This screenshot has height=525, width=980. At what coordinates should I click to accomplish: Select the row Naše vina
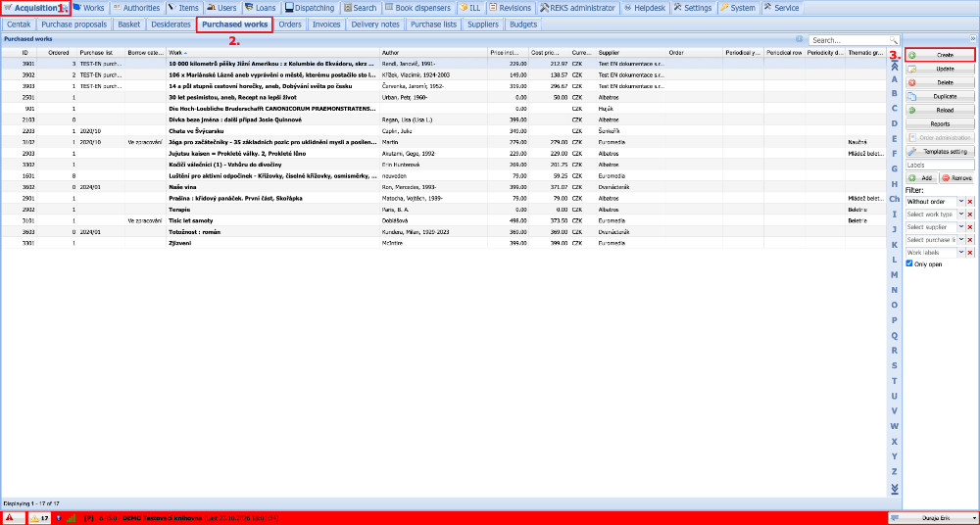443,187
